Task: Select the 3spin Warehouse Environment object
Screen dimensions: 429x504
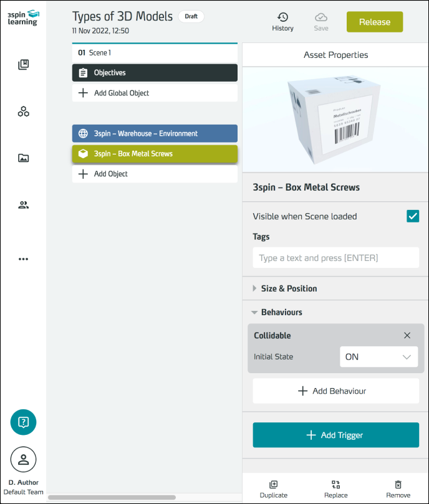Action: (x=155, y=133)
